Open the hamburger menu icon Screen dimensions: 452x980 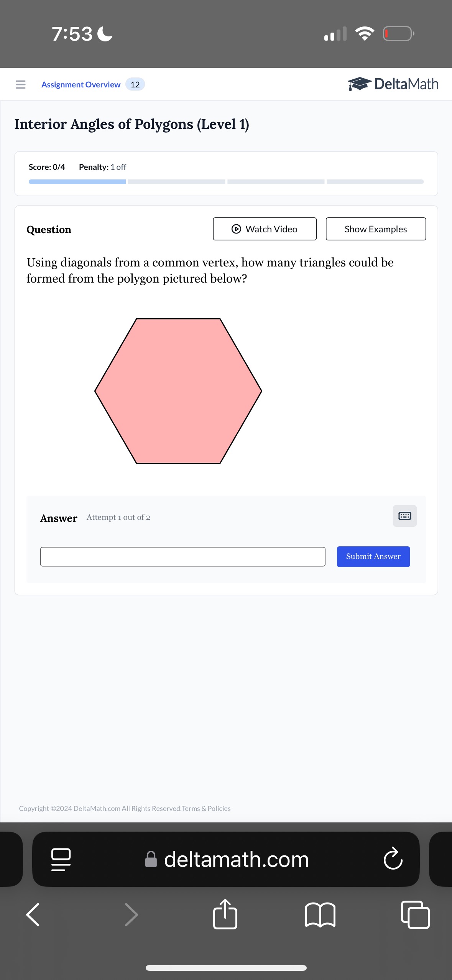pos(21,84)
